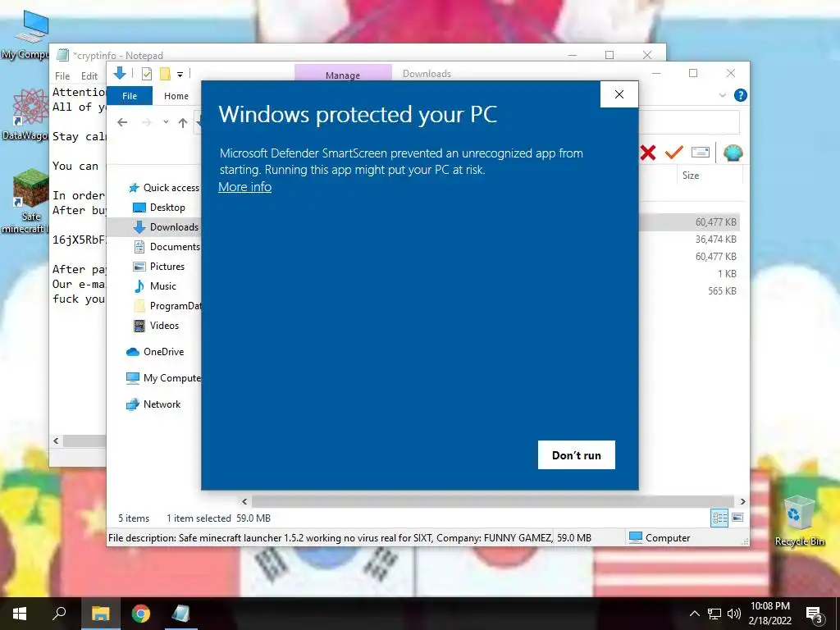
Task: Click the red X delete icon
Action: click(648, 153)
